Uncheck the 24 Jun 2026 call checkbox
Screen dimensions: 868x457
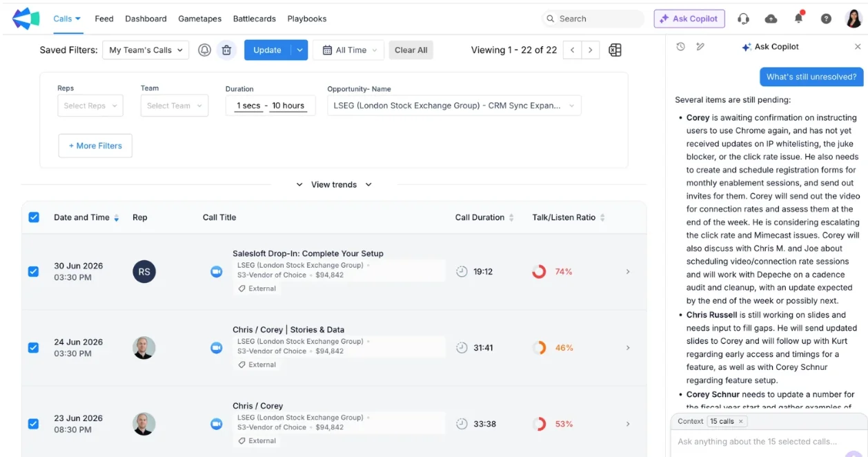[x=33, y=348]
